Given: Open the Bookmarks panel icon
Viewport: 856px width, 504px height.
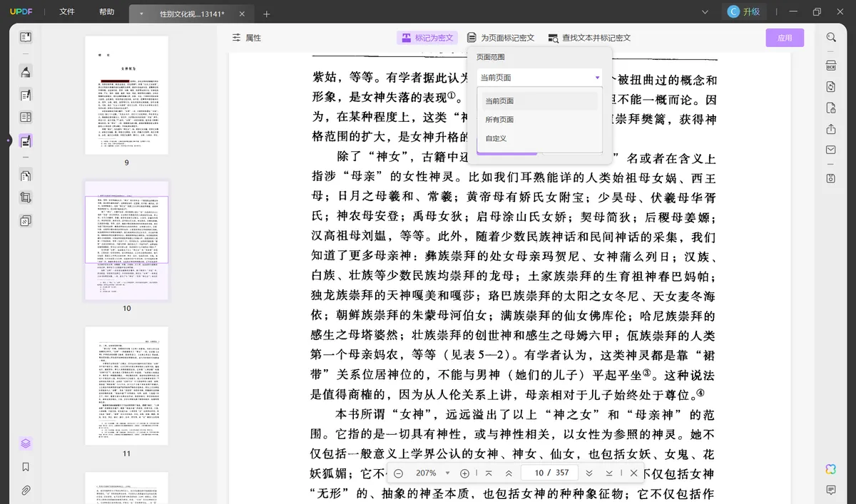Looking at the screenshot, I should pos(26,467).
